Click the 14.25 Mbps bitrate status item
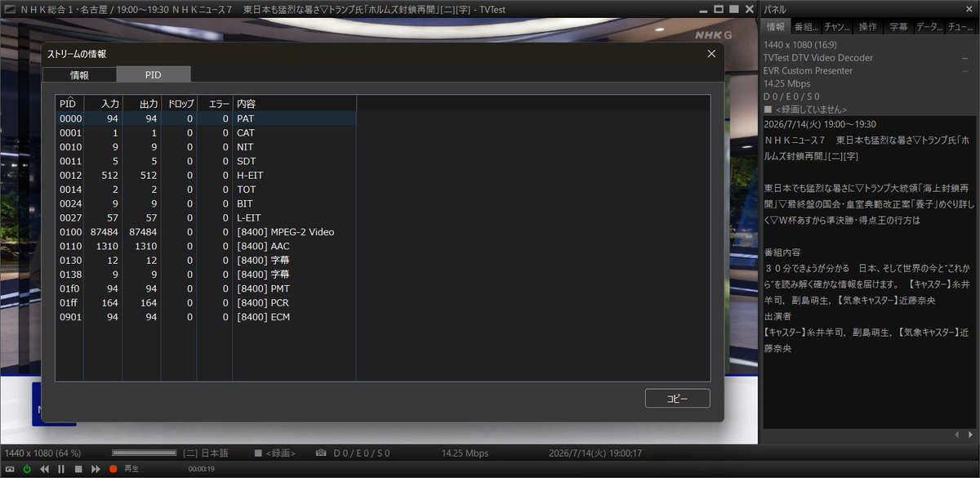This screenshot has width=980, height=478. 465,453
